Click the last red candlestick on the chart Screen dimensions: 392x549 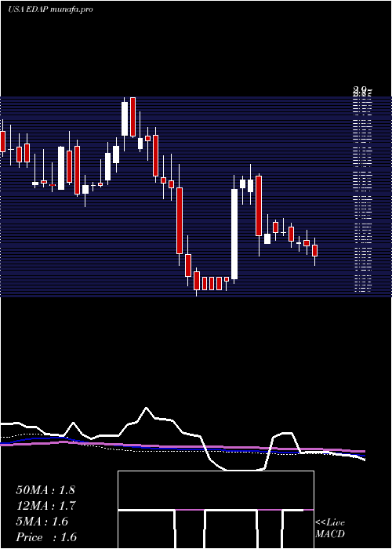314,251
